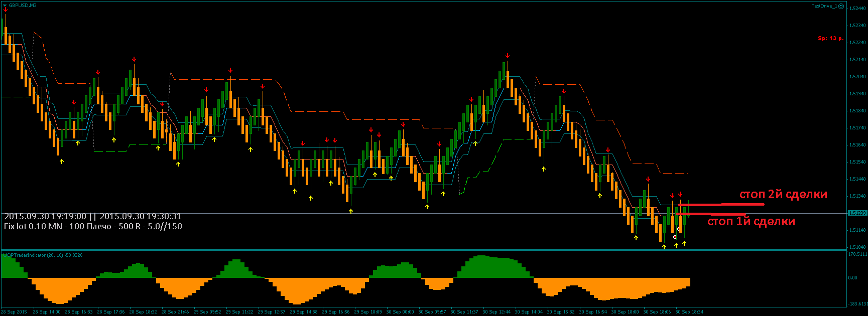
Task: Click price level 1.51640 on the axis
Action: [856, 144]
